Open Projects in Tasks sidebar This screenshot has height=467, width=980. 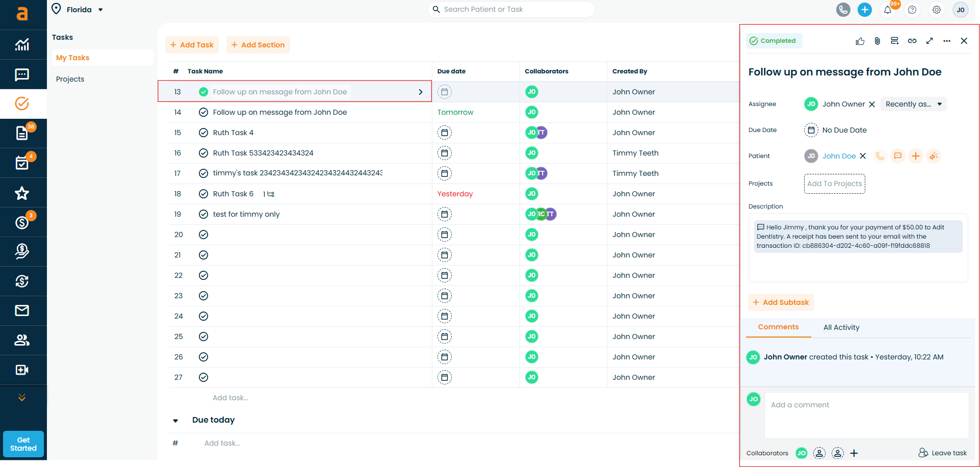70,79
